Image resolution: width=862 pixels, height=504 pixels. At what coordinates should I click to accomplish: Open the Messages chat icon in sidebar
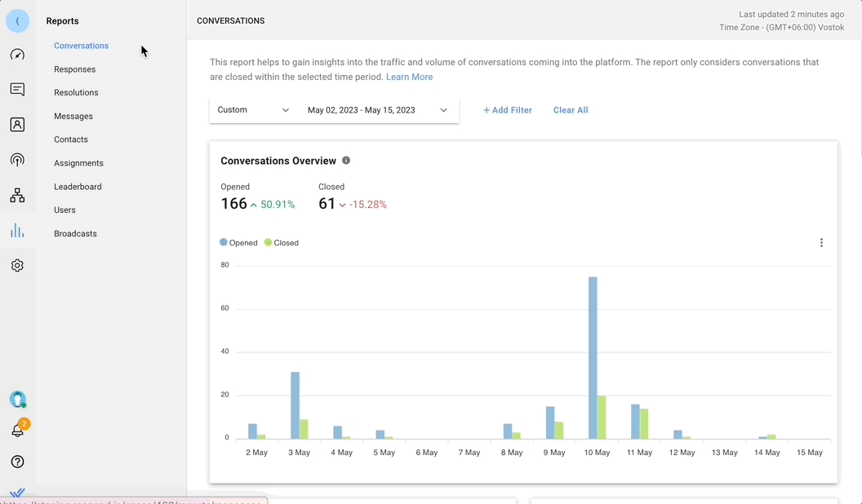pos(17,90)
